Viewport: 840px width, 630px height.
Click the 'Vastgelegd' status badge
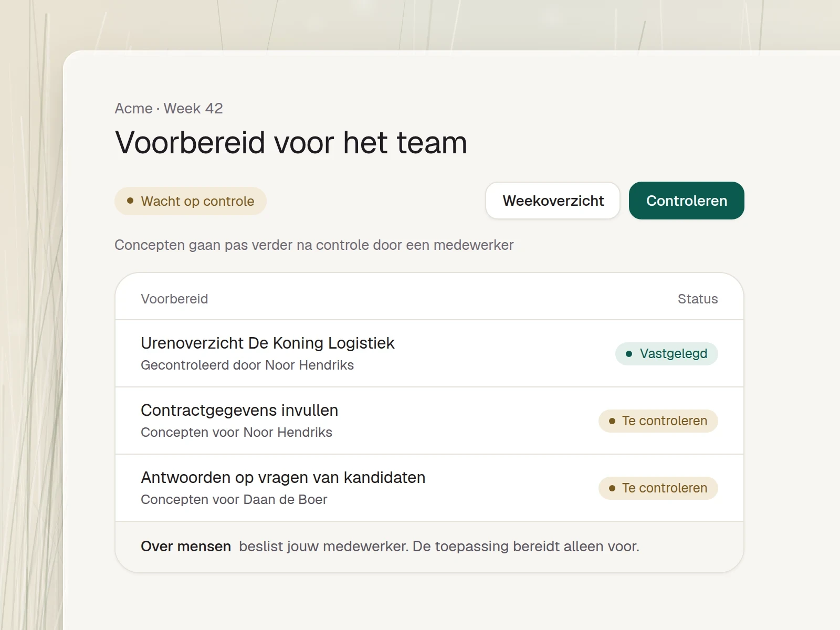(x=667, y=353)
